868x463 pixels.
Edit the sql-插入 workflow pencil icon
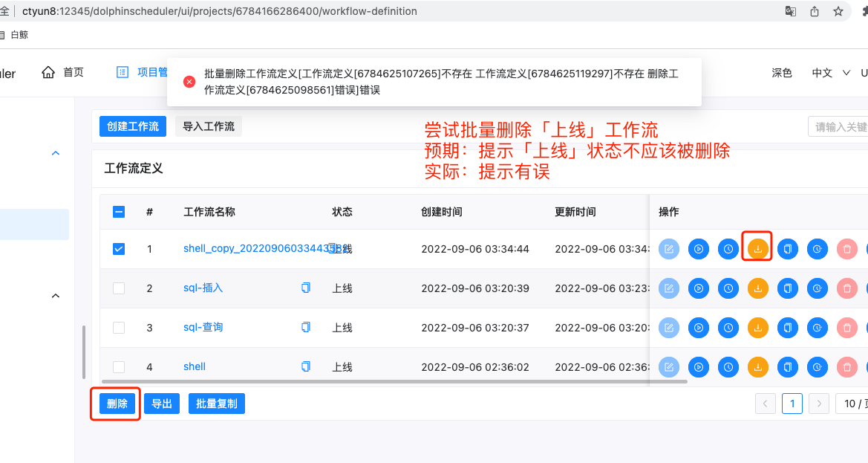(669, 288)
